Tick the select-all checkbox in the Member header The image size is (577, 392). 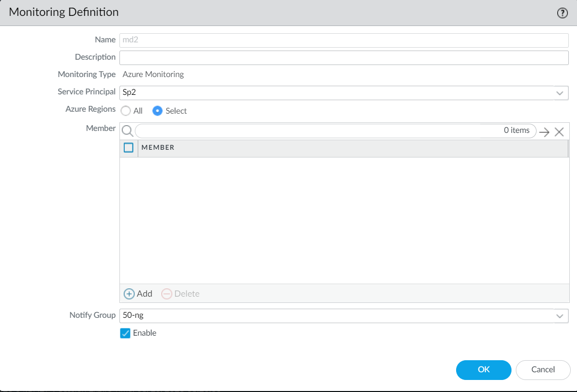point(129,147)
